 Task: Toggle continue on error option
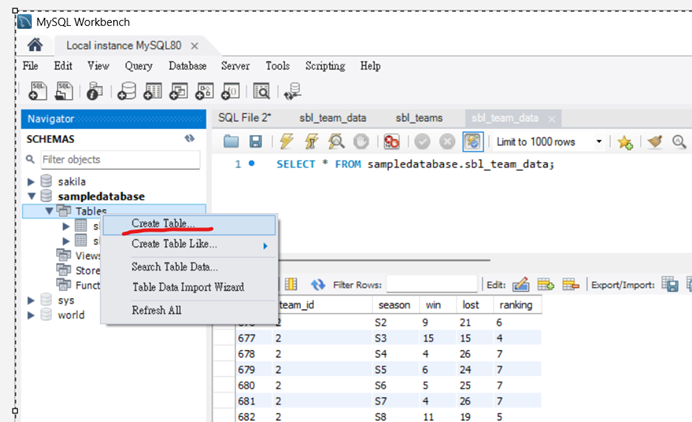[391, 142]
